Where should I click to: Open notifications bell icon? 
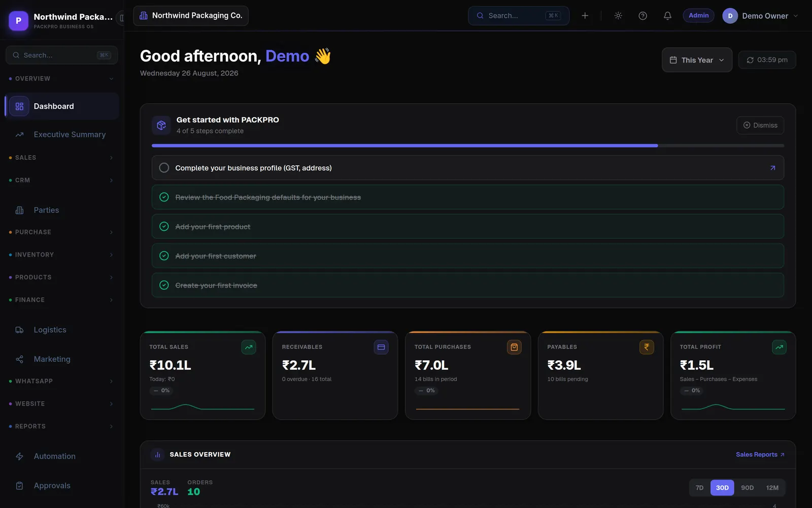[667, 16]
